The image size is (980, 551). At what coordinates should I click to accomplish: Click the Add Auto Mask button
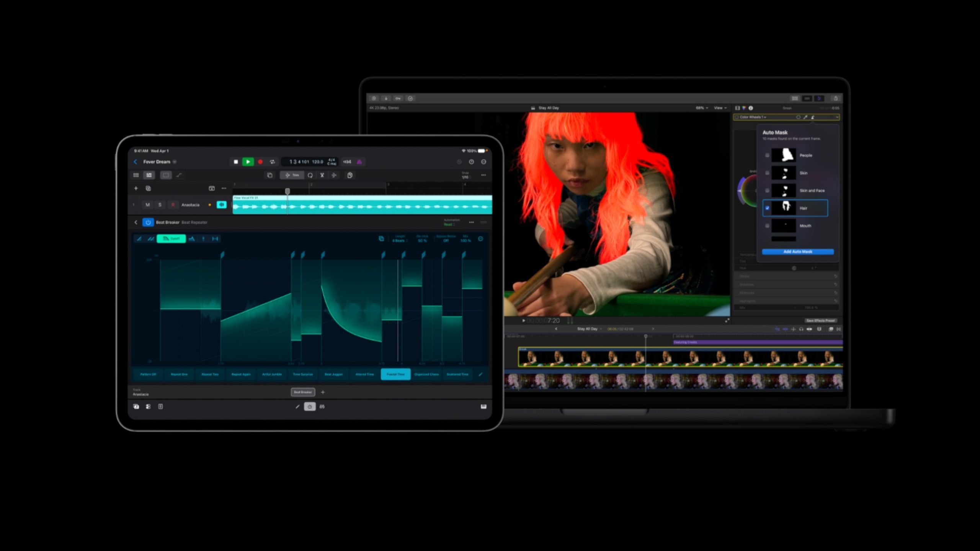pyautogui.click(x=798, y=252)
